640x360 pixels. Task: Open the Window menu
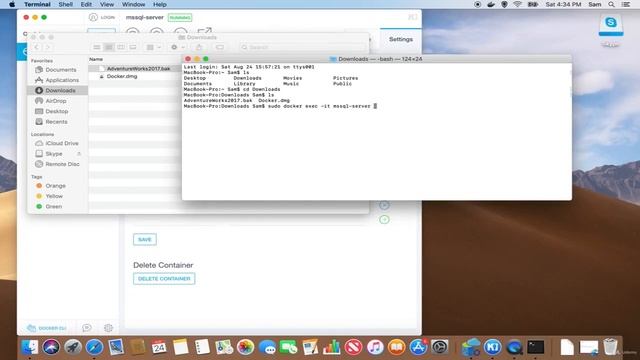(x=133, y=4)
